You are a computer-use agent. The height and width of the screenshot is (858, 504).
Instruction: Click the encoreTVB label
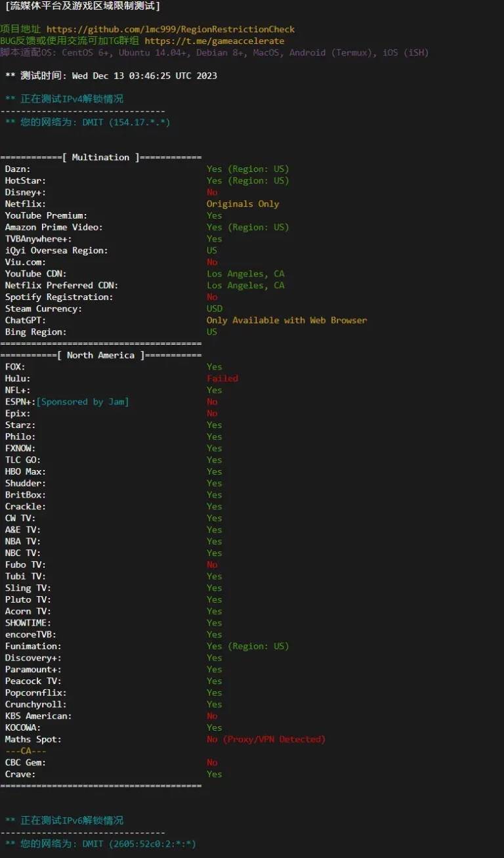31,635
